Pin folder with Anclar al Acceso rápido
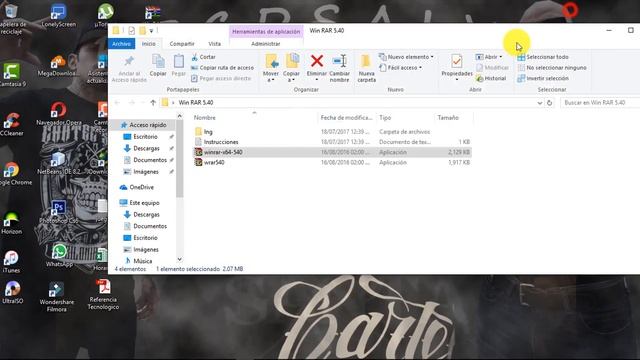The width and height of the screenshot is (640, 360). [129, 68]
